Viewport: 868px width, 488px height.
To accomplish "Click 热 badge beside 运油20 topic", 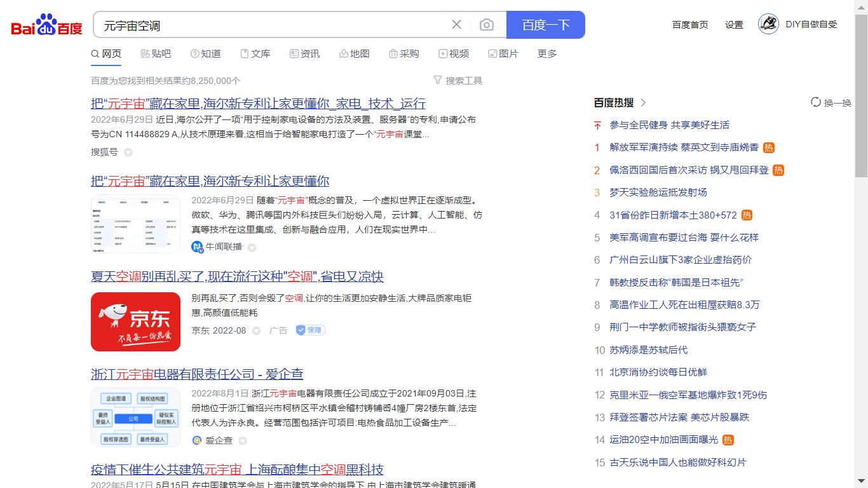I will pos(728,440).
